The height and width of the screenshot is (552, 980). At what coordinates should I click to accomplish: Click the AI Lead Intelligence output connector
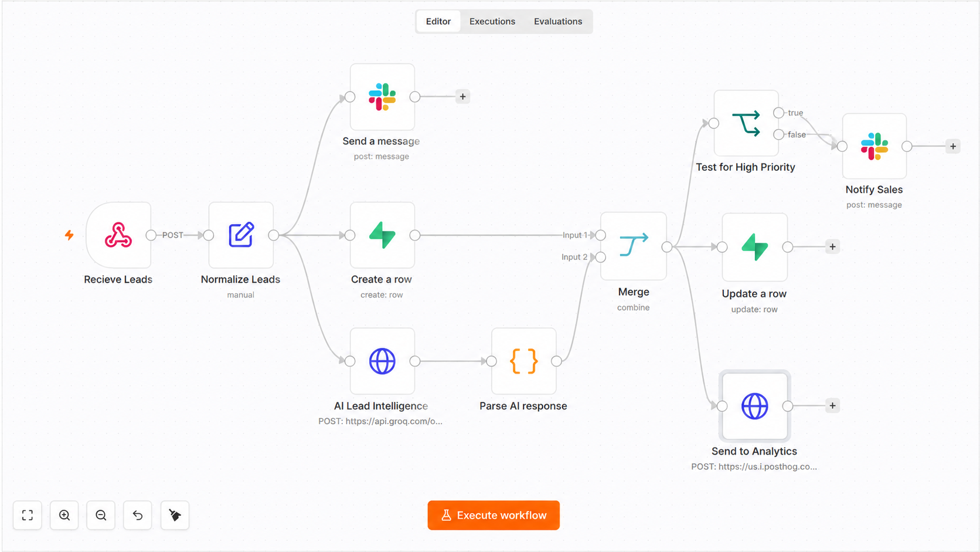tap(415, 361)
